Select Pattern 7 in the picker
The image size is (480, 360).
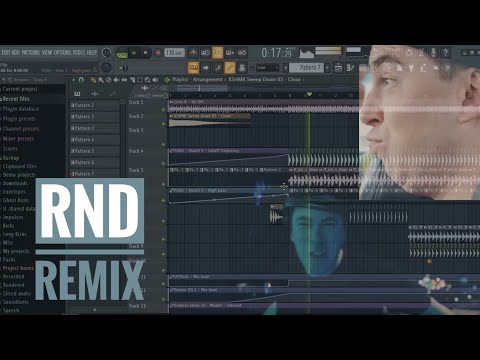pyautogui.click(x=95, y=174)
